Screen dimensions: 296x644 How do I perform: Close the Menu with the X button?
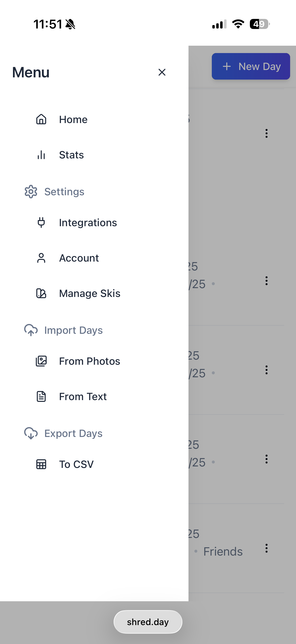pos(162,72)
